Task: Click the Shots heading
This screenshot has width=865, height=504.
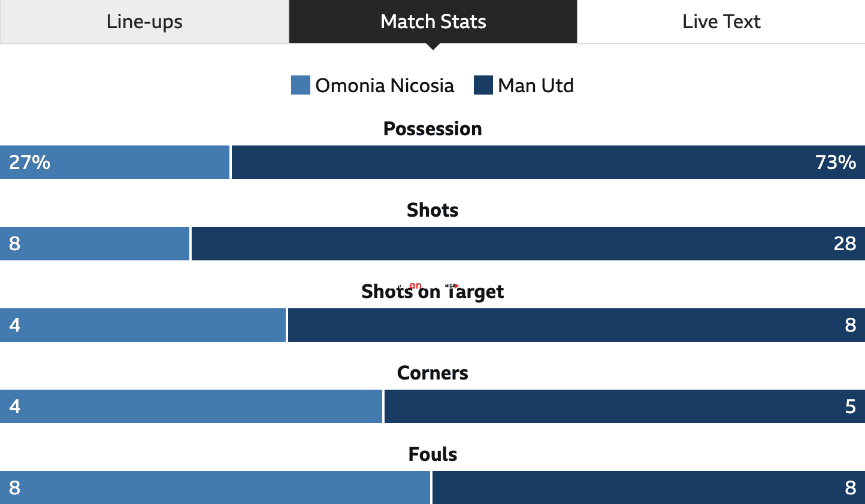Action: point(432,210)
